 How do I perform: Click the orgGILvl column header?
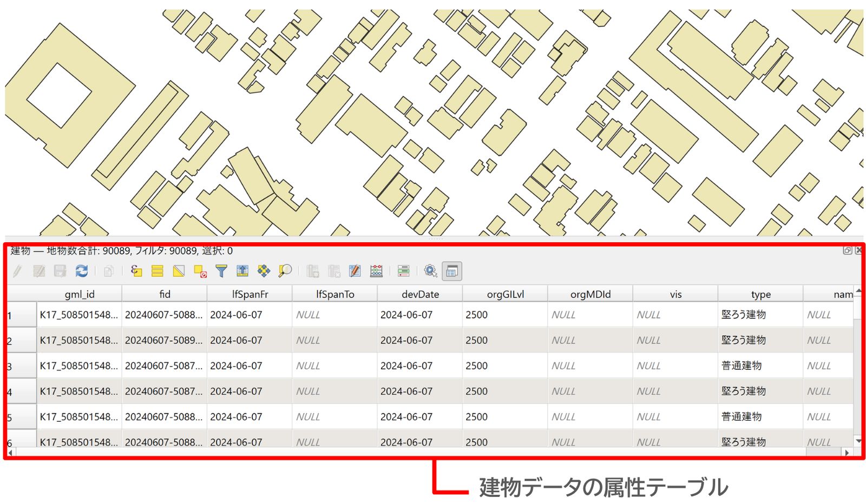505,294
